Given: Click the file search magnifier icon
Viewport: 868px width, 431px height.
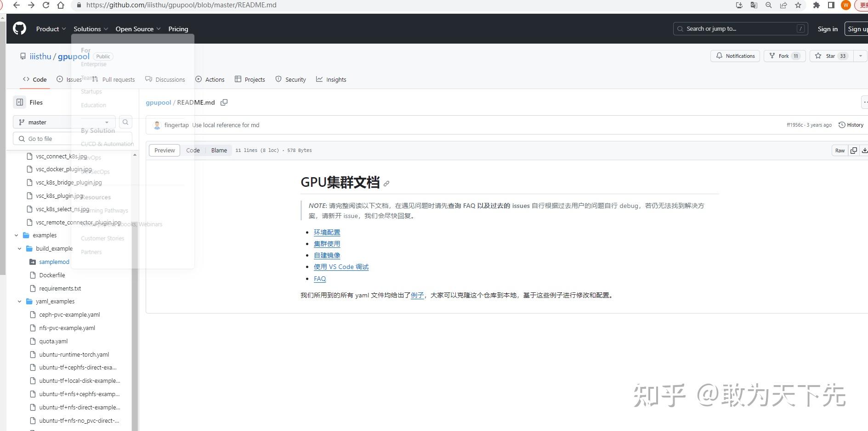Looking at the screenshot, I should [x=125, y=122].
